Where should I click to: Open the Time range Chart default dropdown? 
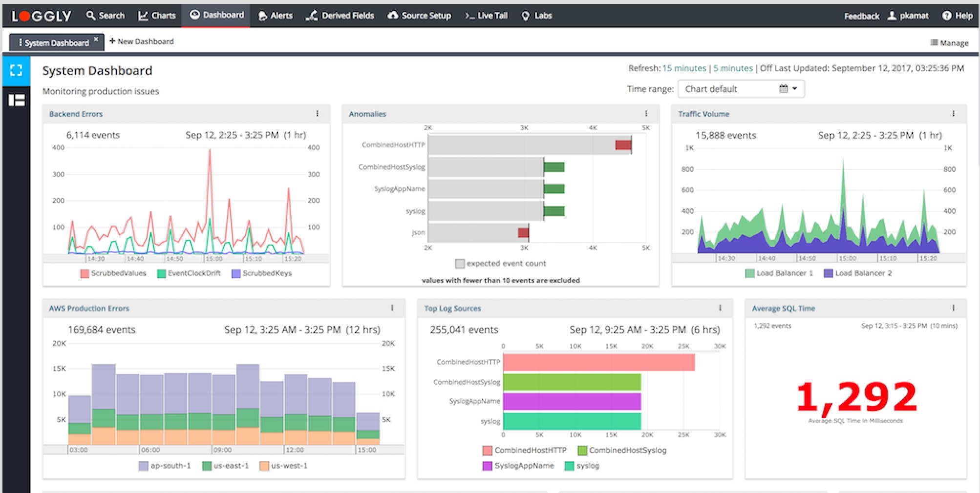pyautogui.click(x=741, y=89)
